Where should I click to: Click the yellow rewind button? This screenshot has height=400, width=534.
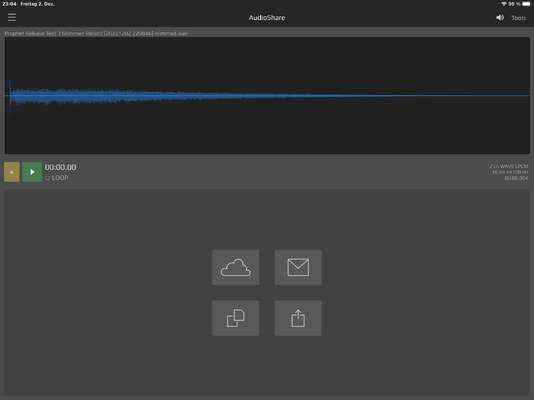tap(12, 172)
